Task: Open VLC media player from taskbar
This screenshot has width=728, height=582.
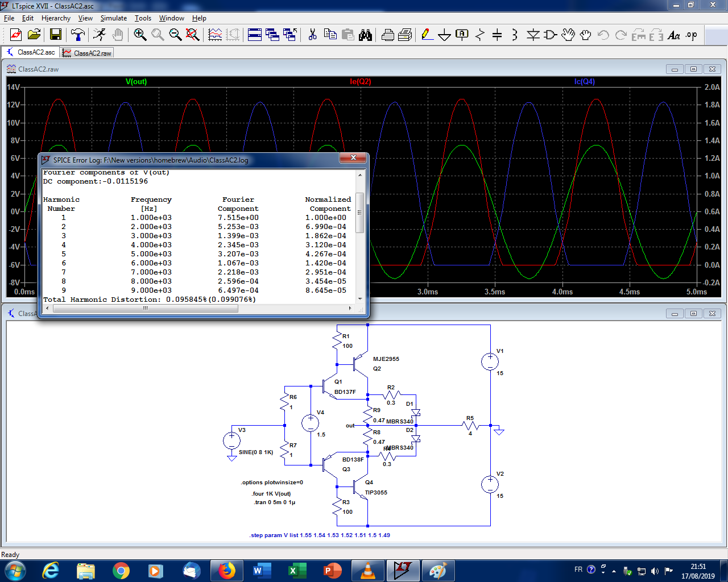Action: tap(367, 571)
